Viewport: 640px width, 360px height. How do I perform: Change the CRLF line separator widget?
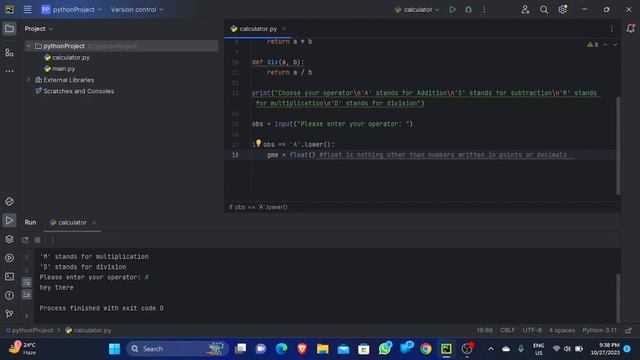click(x=507, y=330)
